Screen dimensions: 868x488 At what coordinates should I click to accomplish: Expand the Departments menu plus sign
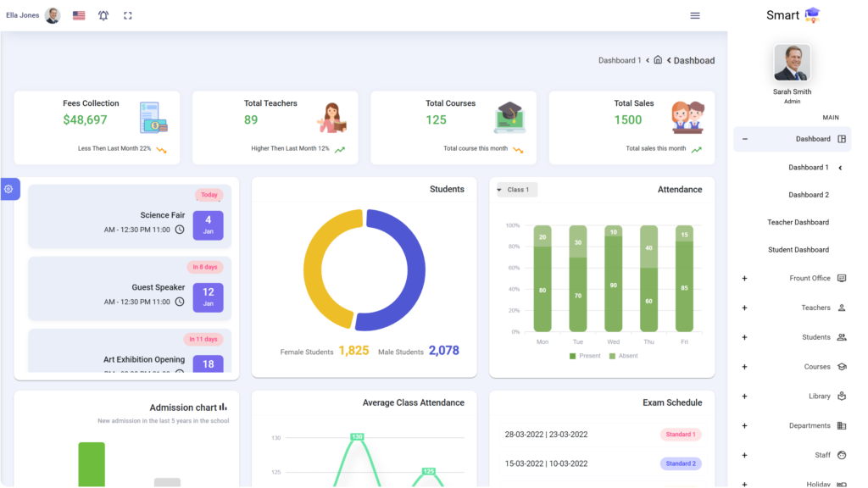click(744, 425)
